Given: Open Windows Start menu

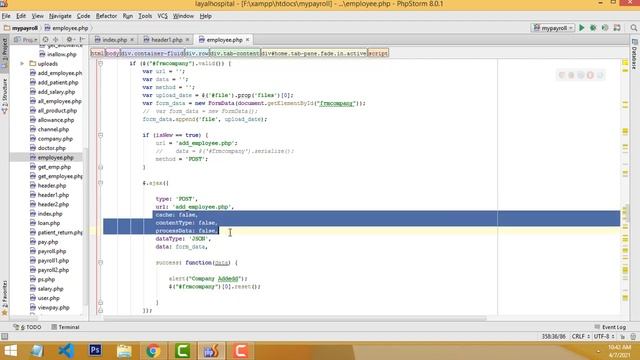Looking at the screenshot, I should (x=11, y=351).
